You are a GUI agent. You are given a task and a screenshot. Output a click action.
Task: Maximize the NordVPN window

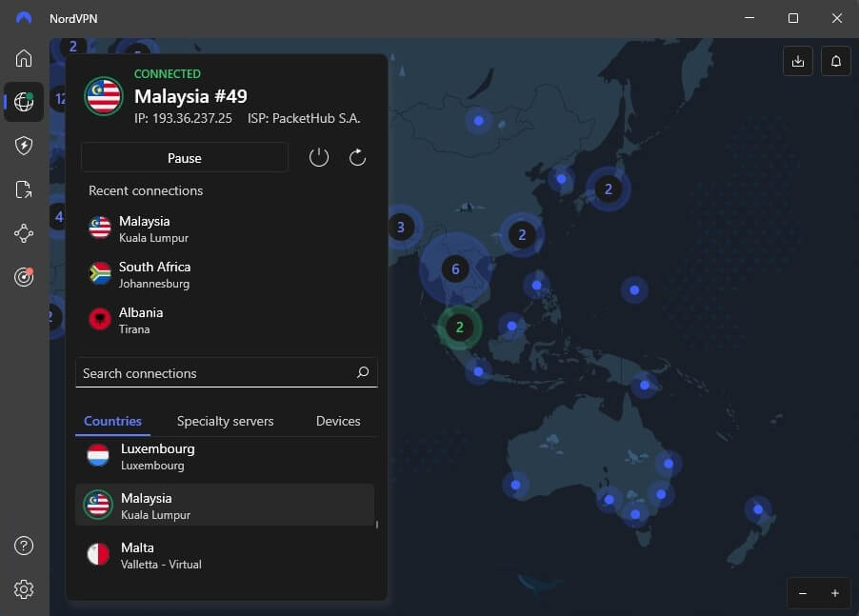point(792,18)
